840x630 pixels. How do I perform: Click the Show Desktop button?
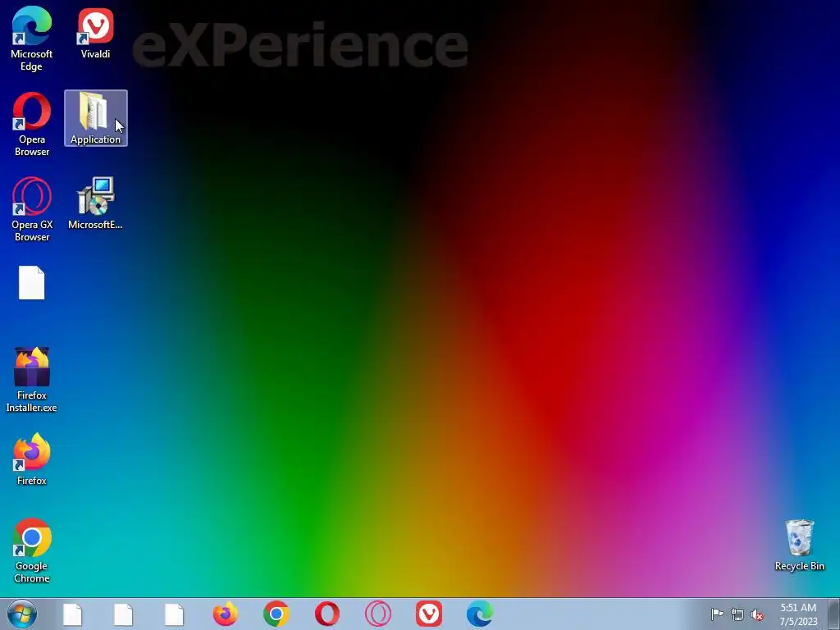pos(834,614)
